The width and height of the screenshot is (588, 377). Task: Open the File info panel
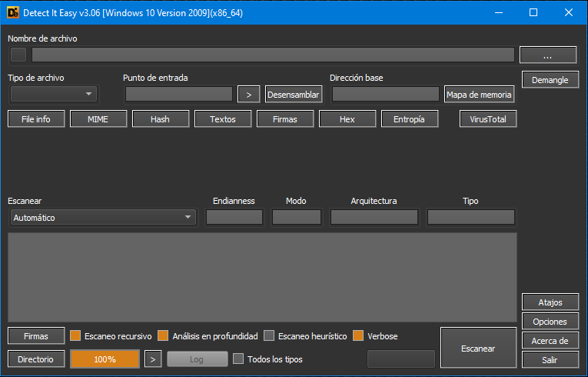tap(36, 119)
